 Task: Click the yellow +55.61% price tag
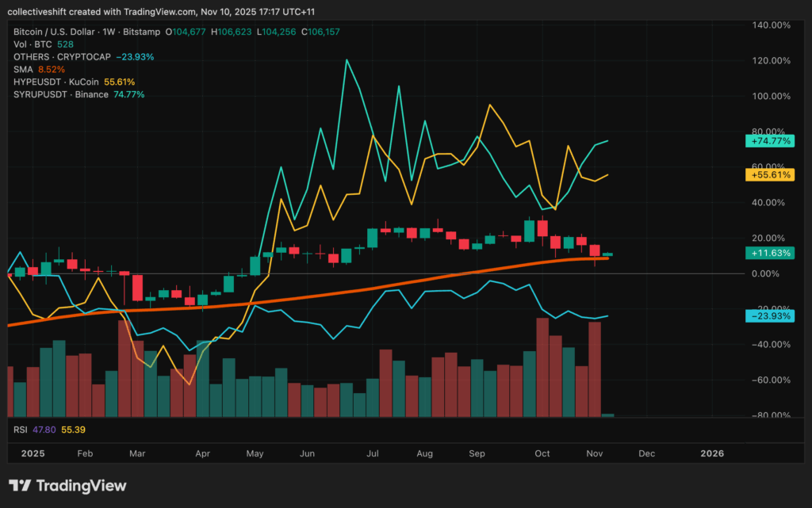tap(769, 174)
